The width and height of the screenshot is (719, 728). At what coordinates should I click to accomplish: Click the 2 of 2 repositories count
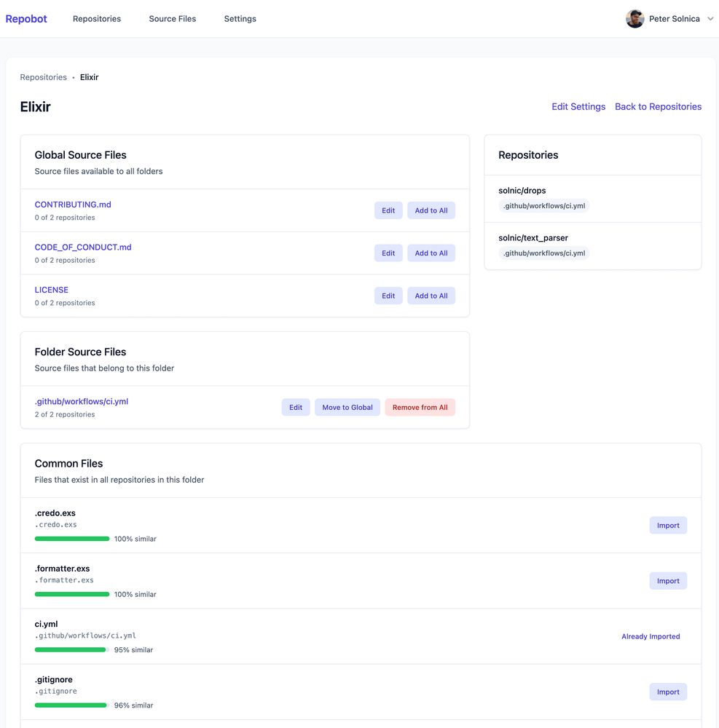(x=65, y=414)
